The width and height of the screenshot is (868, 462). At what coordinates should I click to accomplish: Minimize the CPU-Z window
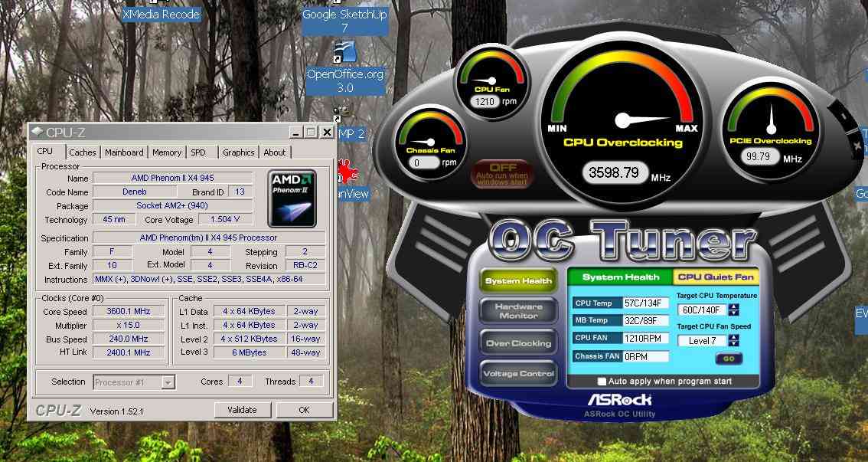click(296, 132)
